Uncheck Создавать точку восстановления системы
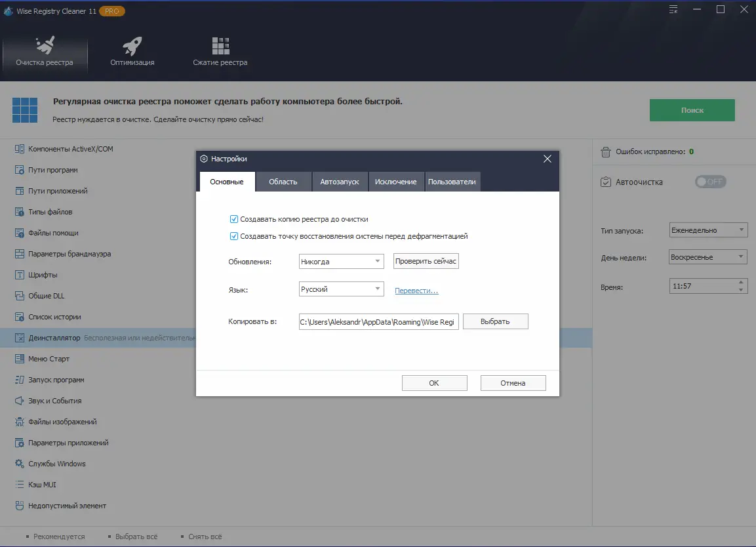The image size is (756, 547). pyautogui.click(x=234, y=236)
